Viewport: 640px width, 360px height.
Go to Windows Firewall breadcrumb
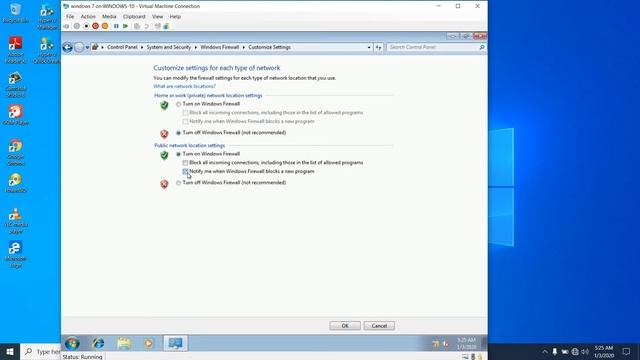(x=220, y=47)
